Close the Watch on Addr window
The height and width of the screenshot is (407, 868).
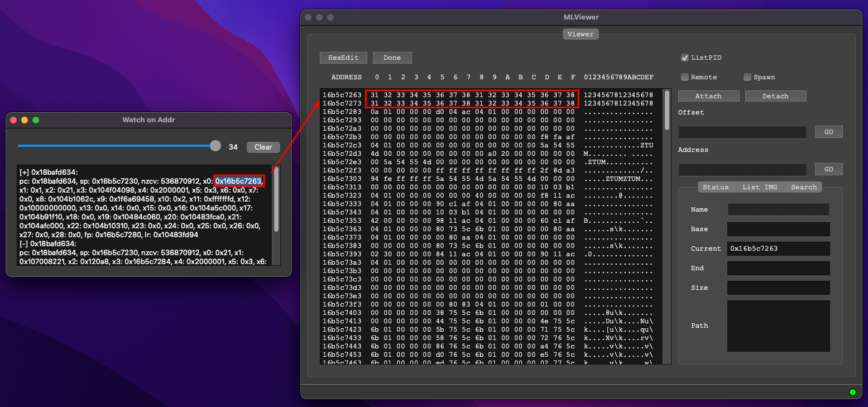pos(13,120)
